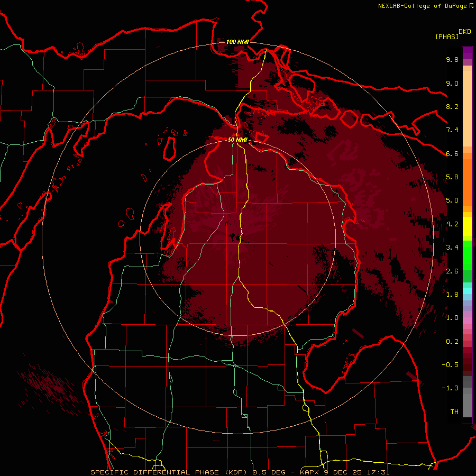Click the 5.0 color scale value
Viewport: 476px width, 476px height.
click(x=452, y=200)
